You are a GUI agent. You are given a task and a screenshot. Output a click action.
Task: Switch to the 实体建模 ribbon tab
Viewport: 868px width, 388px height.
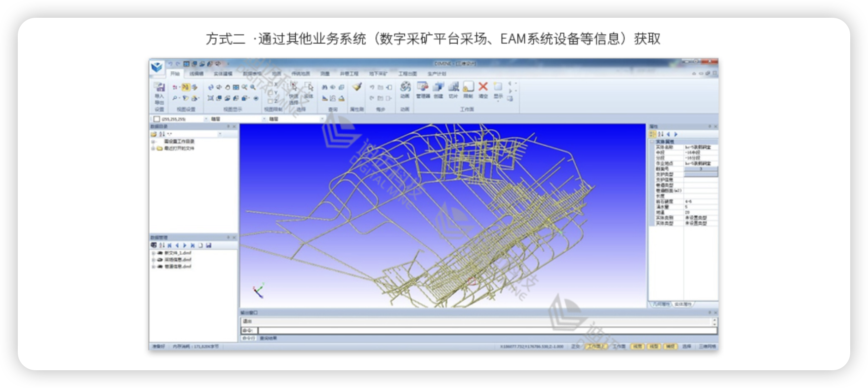pyautogui.click(x=223, y=74)
